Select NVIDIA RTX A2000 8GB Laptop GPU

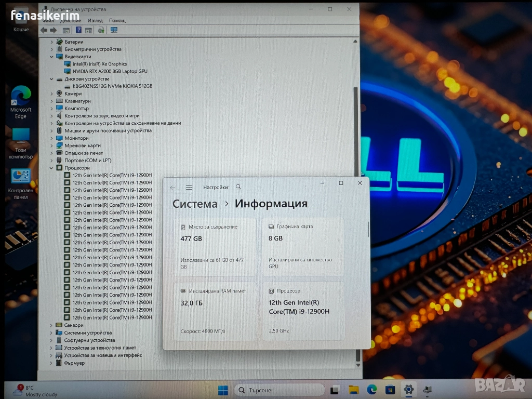[x=110, y=71]
